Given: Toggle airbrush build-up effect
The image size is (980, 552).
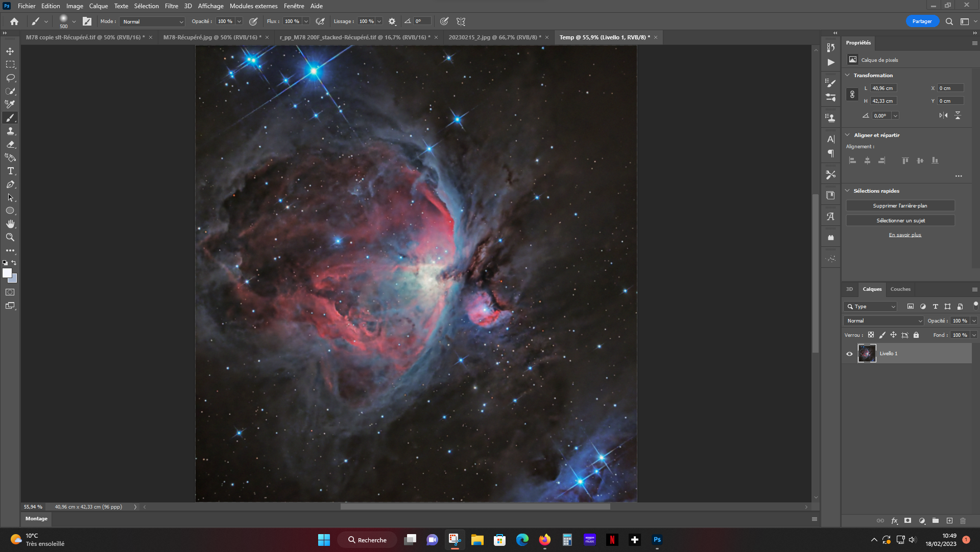Looking at the screenshot, I should click(x=320, y=21).
